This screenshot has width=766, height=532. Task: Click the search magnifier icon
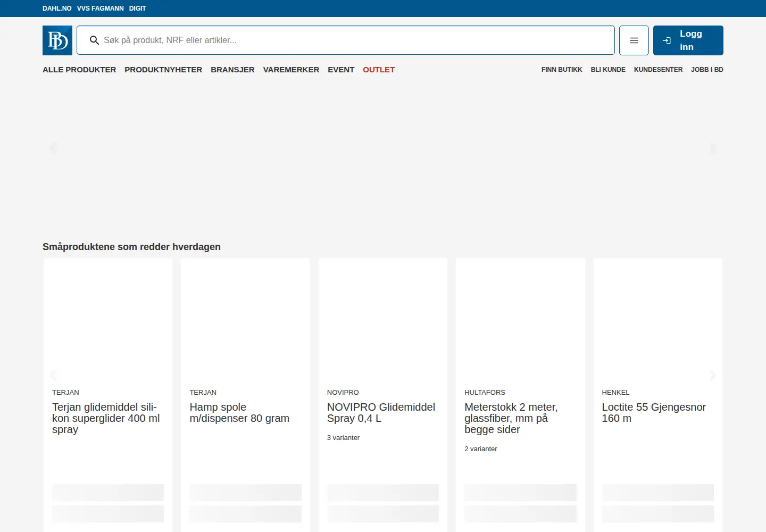[94, 40]
